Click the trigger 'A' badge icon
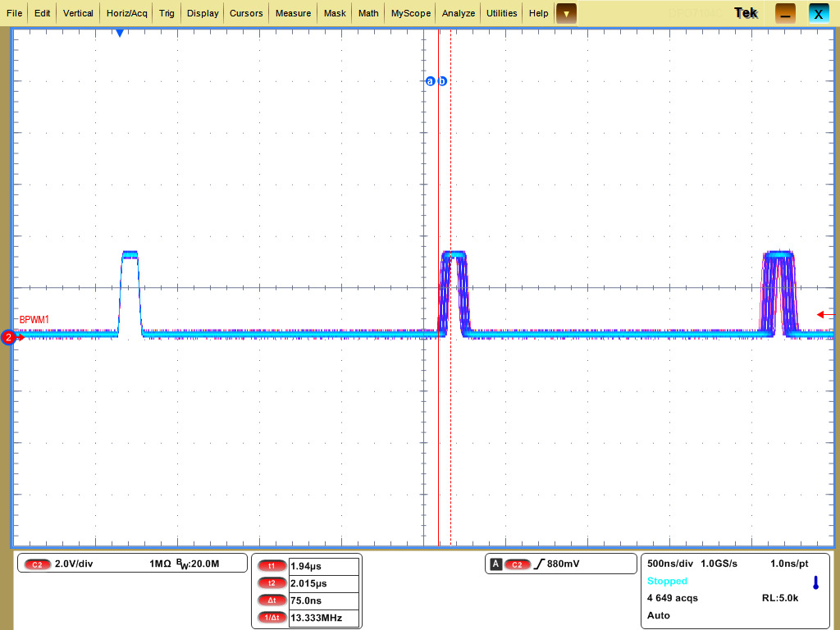 pos(496,564)
